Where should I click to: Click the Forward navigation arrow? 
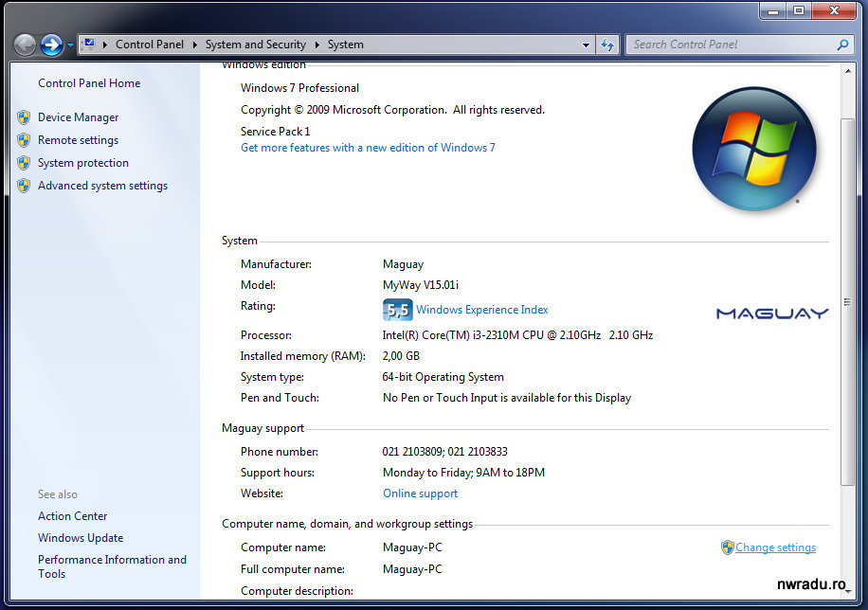(52, 45)
